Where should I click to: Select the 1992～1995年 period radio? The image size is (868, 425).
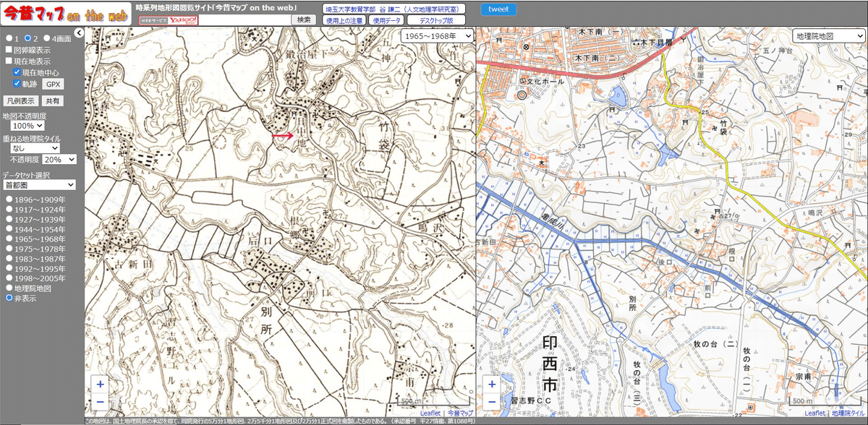[x=9, y=268]
